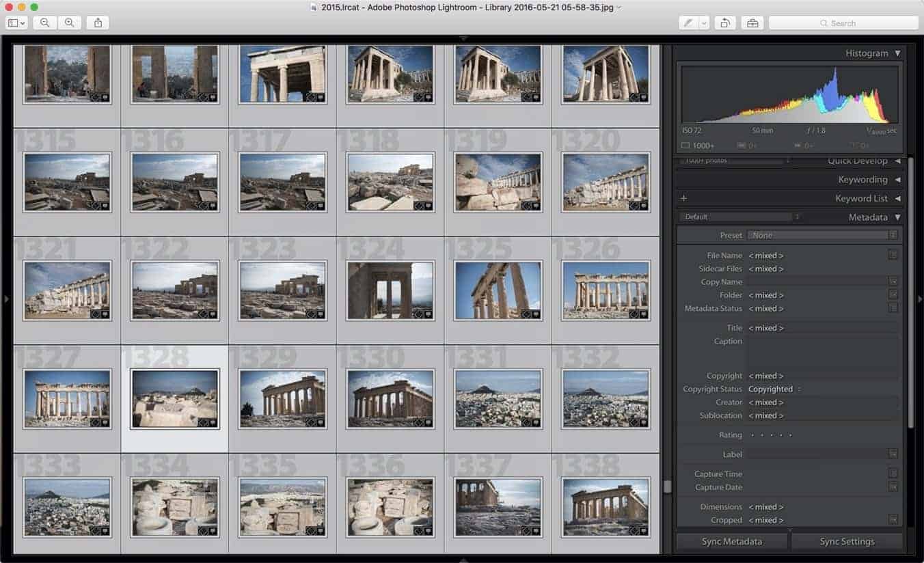Click the Sync Metadata button
Image resolution: width=924 pixels, height=563 pixels.
[x=732, y=541]
